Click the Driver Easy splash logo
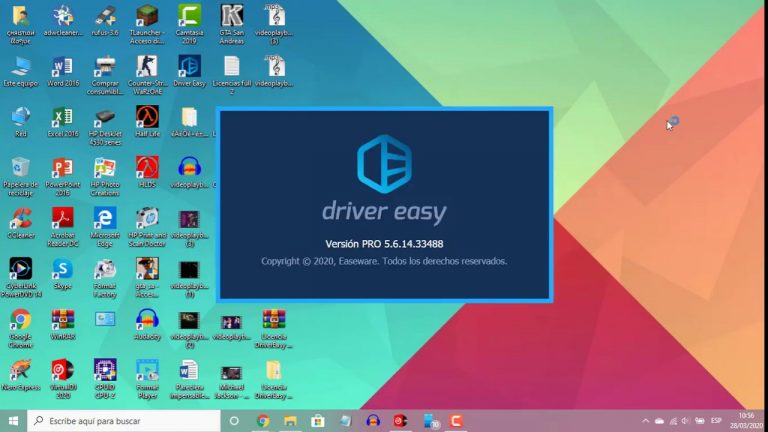The width and height of the screenshot is (768, 432). click(x=384, y=164)
